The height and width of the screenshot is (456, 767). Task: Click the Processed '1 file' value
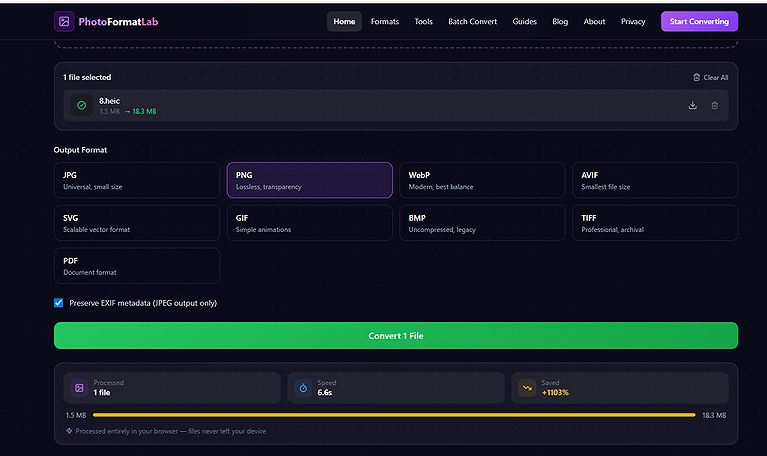coord(102,392)
